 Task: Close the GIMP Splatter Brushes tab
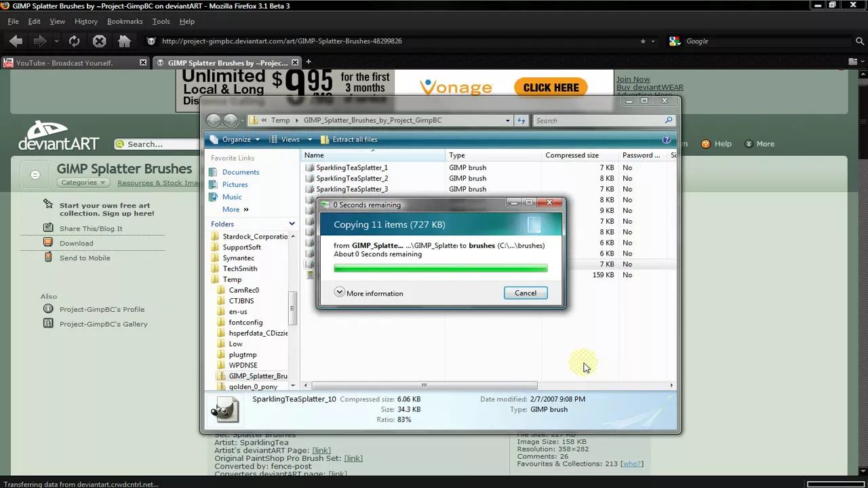pos(295,63)
